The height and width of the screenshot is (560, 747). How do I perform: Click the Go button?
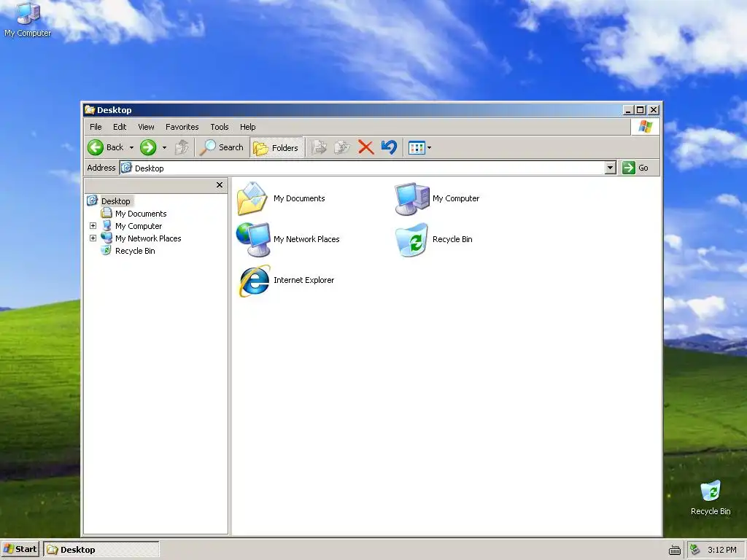point(635,168)
